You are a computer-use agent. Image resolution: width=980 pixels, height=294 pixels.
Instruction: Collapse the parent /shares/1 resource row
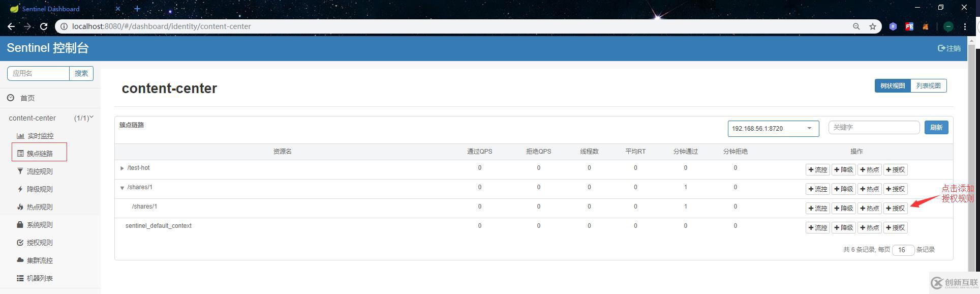tap(122, 188)
